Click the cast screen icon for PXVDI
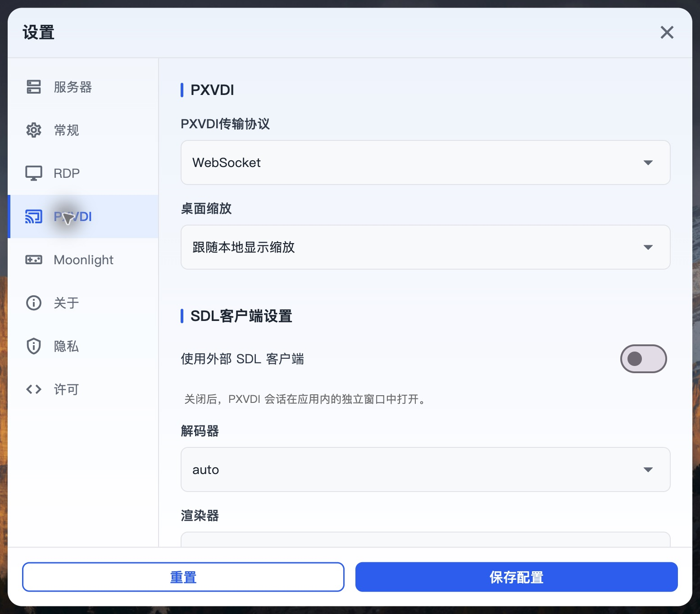 pyautogui.click(x=34, y=217)
